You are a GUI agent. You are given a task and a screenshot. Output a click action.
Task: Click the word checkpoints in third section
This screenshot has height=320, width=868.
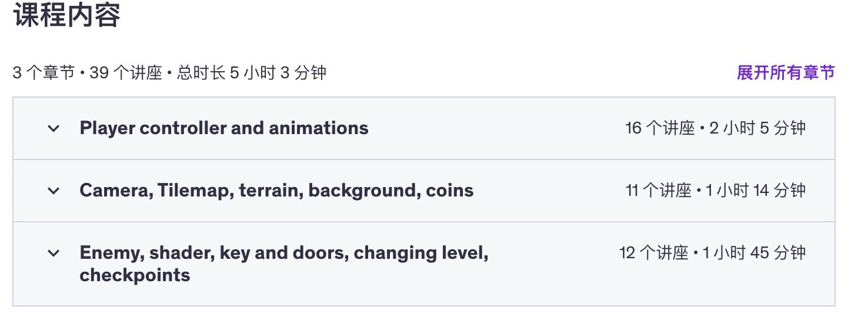click(x=135, y=275)
